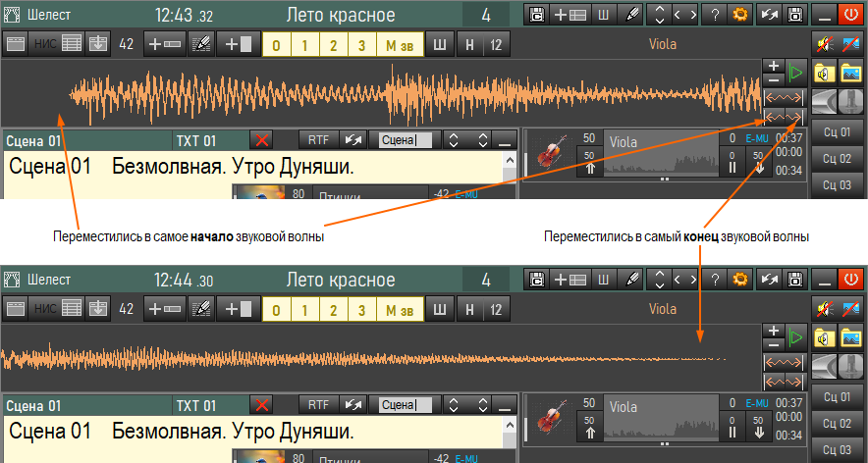Click download-arrow box icon, 12:43 window
Screen dimensions: 868x463
[x=98, y=45]
